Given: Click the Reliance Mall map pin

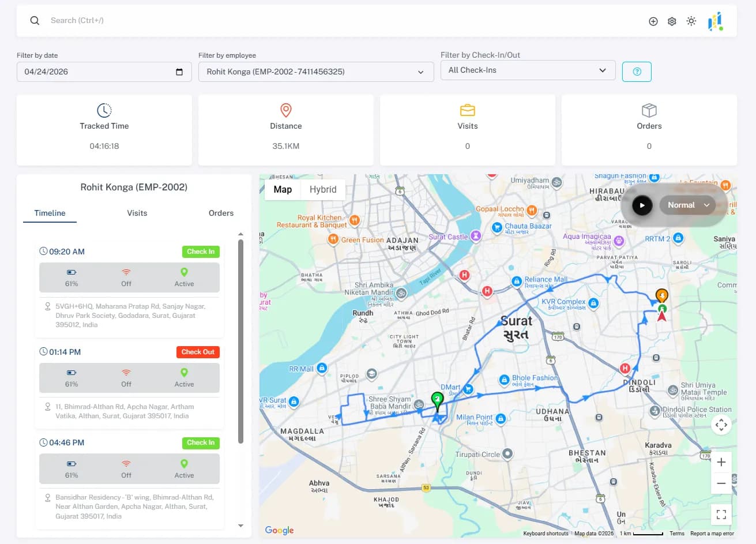Looking at the screenshot, I should (x=517, y=282).
